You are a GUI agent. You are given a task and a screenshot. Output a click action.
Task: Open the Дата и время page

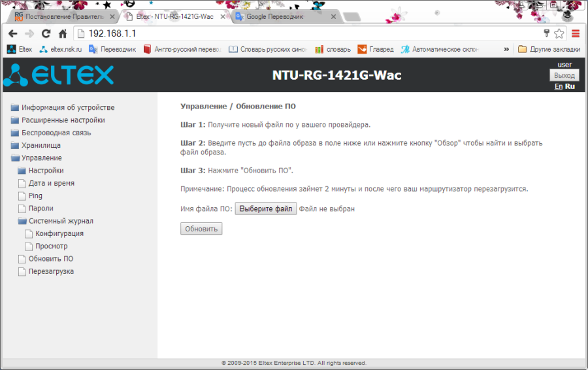pos(46,183)
